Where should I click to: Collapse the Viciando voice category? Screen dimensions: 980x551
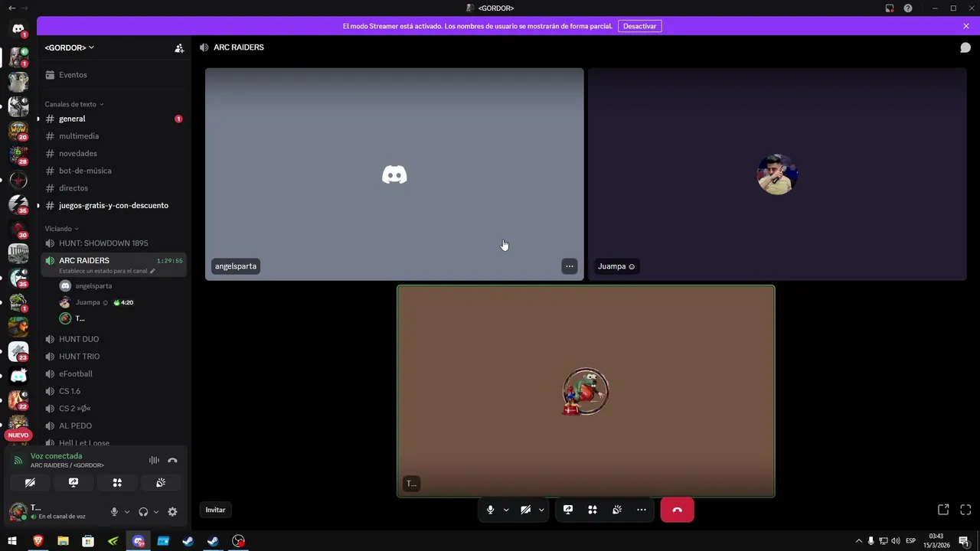point(61,229)
